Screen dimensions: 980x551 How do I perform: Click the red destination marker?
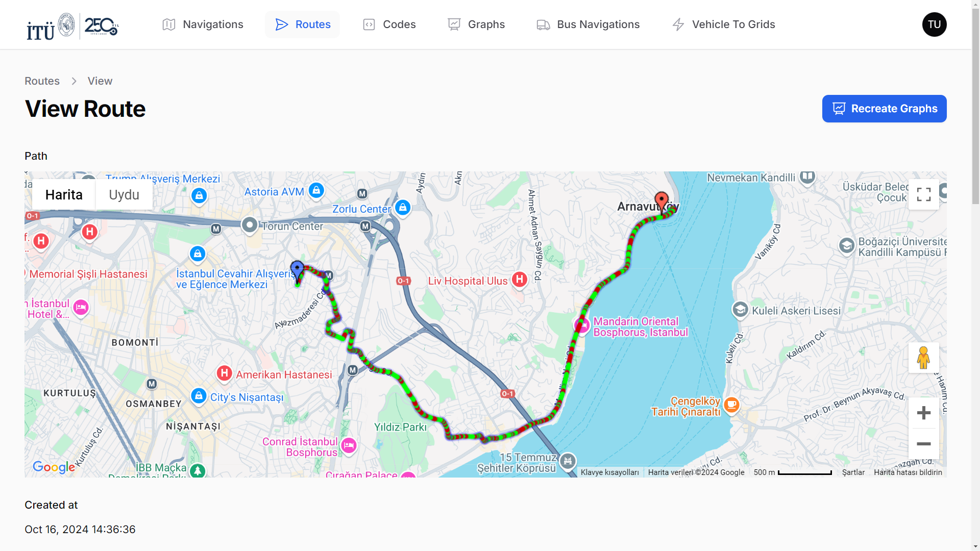(661, 202)
